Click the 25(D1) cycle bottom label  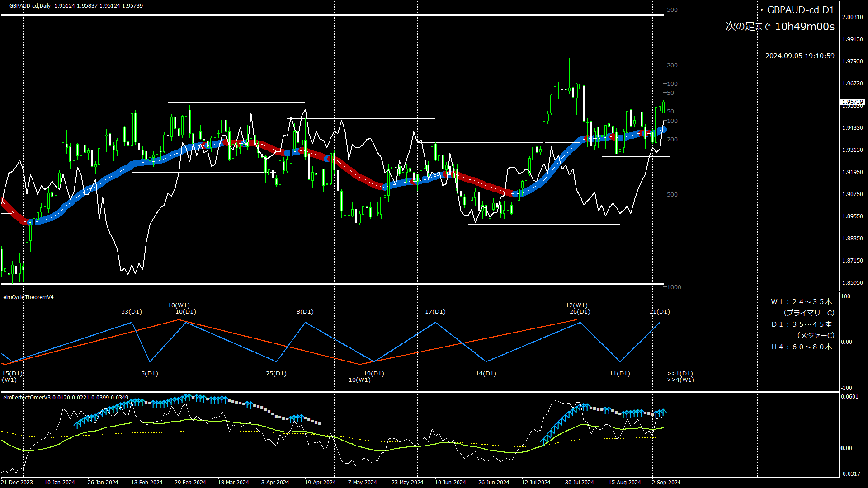[276, 374]
